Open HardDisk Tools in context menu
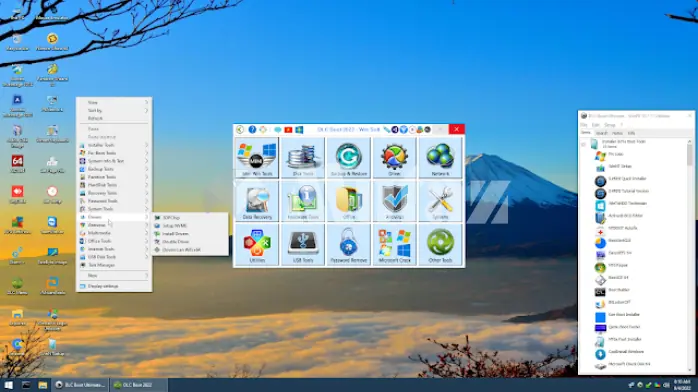This screenshot has width=698, height=392. (x=114, y=185)
